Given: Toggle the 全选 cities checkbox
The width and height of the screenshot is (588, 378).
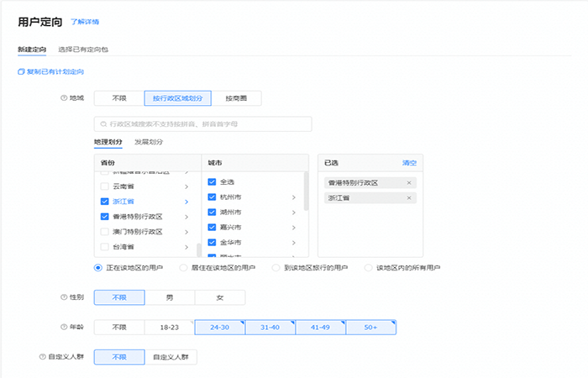Looking at the screenshot, I should (212, 181).
